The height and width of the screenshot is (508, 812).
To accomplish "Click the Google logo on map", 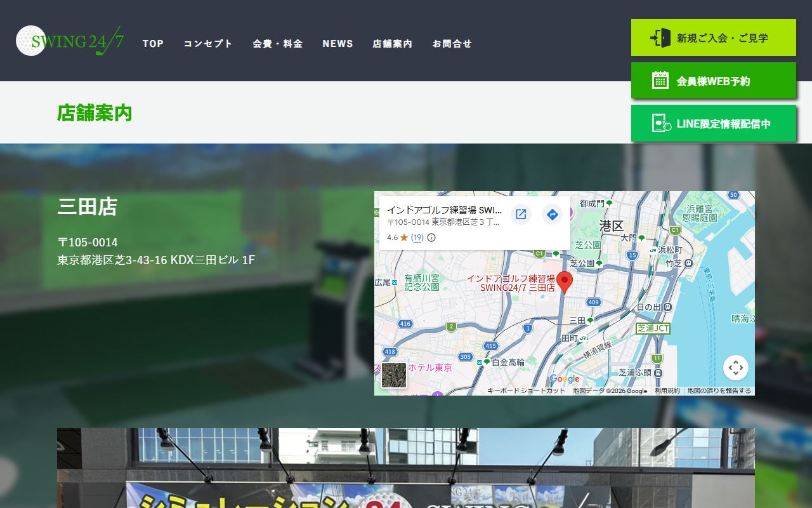I will [565, 379].
